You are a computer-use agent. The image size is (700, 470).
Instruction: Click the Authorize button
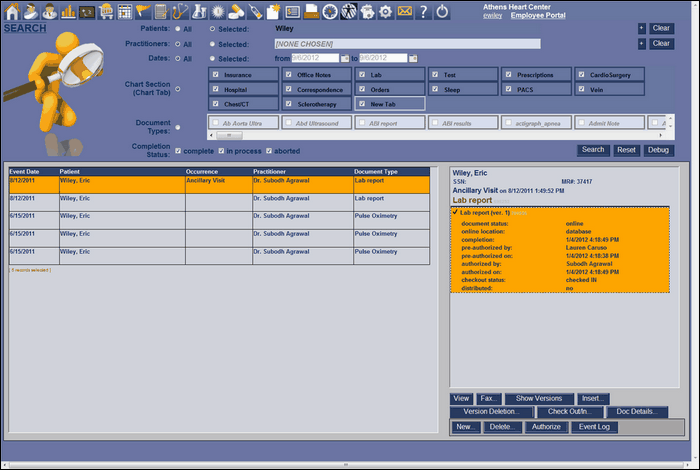pos(546,427)
